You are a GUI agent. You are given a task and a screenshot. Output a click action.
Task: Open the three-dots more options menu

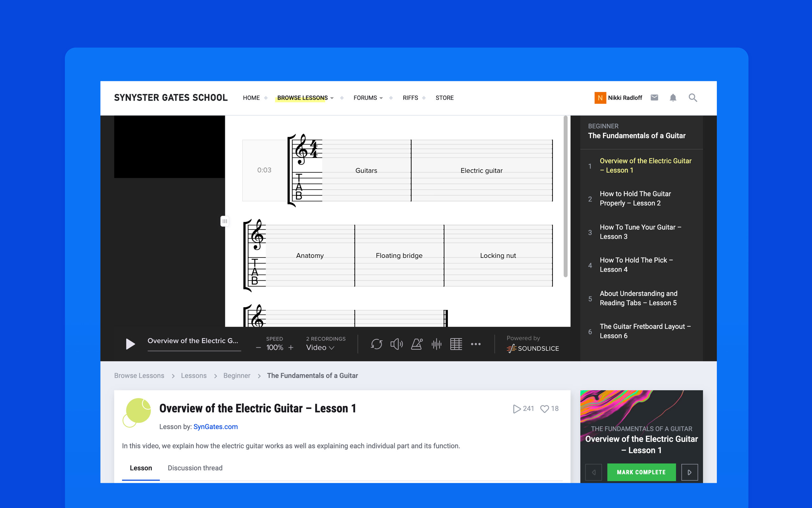click(475, 344)
